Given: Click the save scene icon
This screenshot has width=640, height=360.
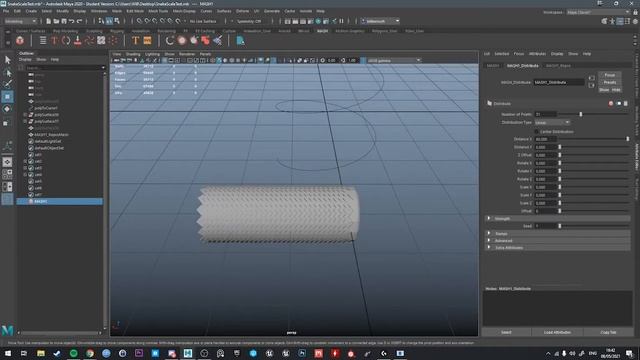Looking at the screenshot, I should coord(64,21).
